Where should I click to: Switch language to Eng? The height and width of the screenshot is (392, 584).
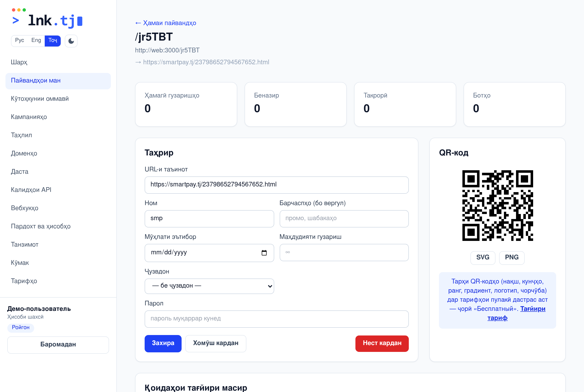36,40
